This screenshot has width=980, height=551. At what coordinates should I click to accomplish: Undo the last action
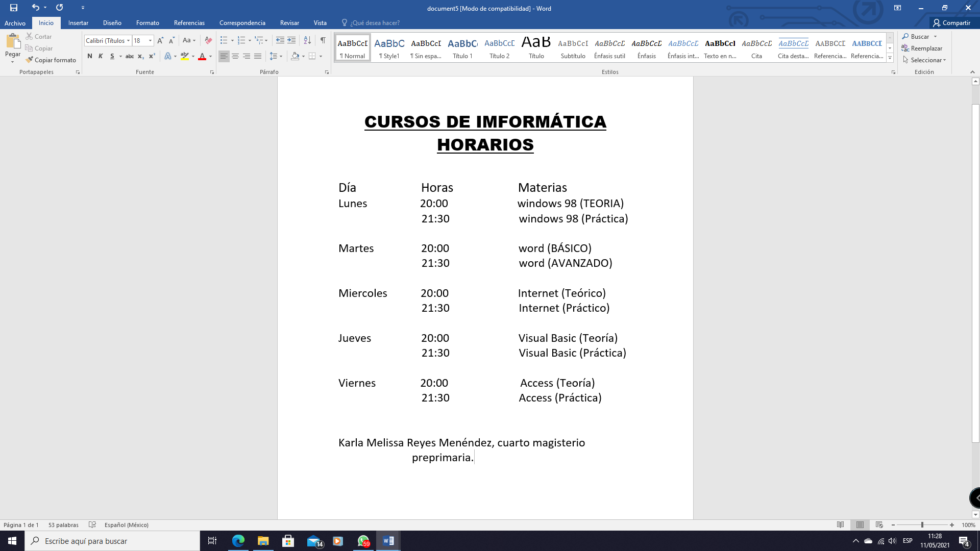coord(35,8)
